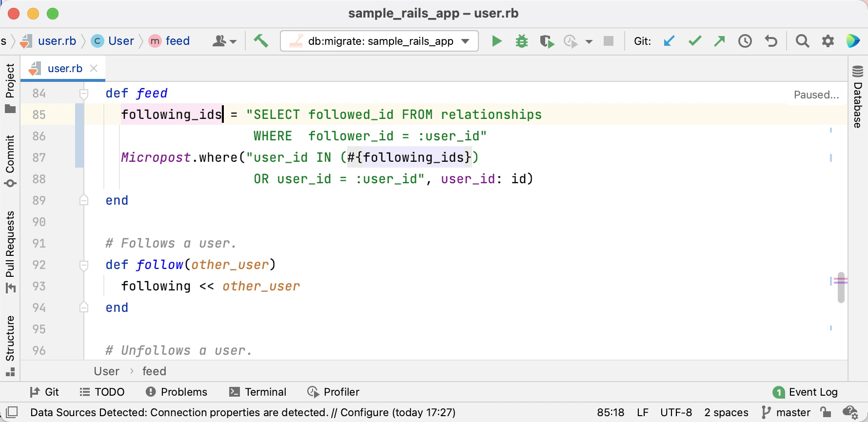Viewport: 868px width, 422px height.
Task: Click feed in the editor breadcrumb bar
Action: (x=154, y=371)
